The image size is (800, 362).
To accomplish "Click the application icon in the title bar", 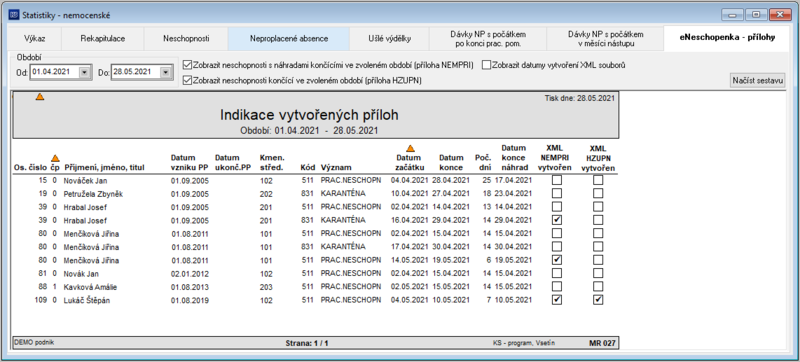I will [x=13, y=15].
